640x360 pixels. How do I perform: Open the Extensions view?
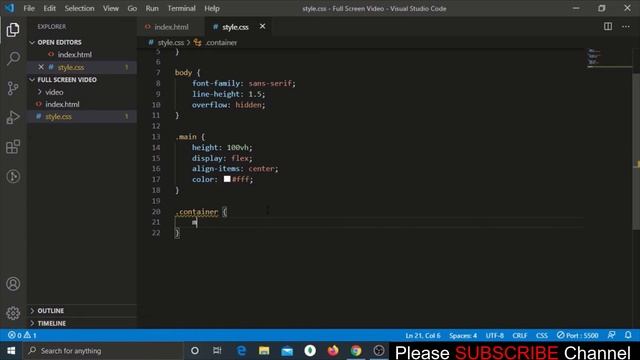click(13, 147)
